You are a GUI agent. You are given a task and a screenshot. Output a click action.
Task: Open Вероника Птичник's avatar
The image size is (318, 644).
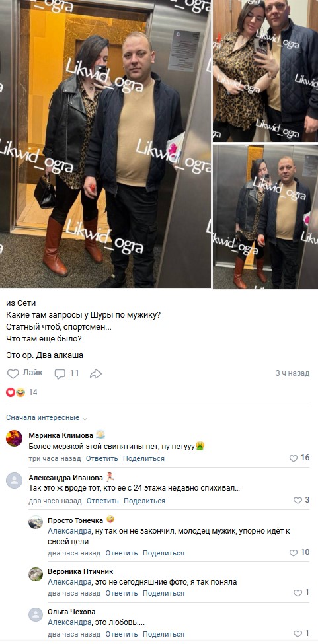36,574
